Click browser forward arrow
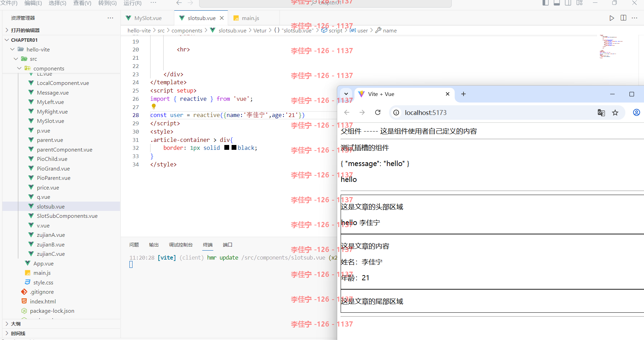644x340 pixels. point(362,113)
